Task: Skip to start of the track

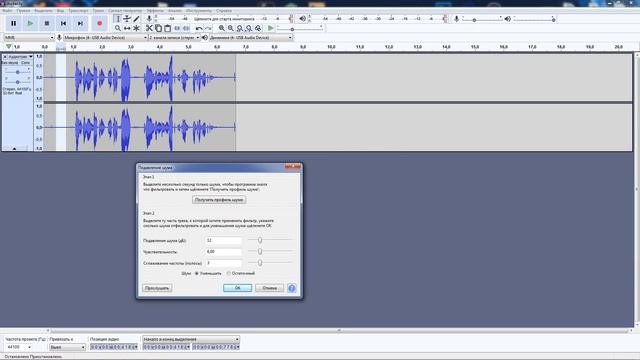Action: [63, 23]
